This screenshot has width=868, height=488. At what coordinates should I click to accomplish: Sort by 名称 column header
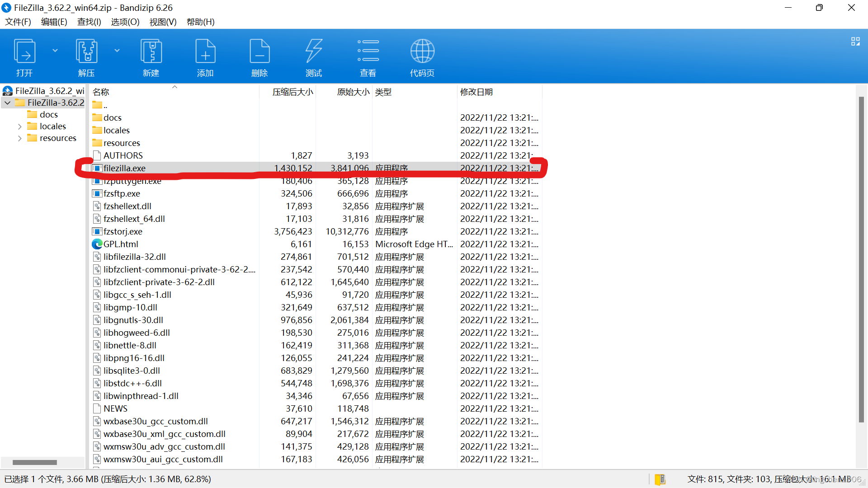101,92
